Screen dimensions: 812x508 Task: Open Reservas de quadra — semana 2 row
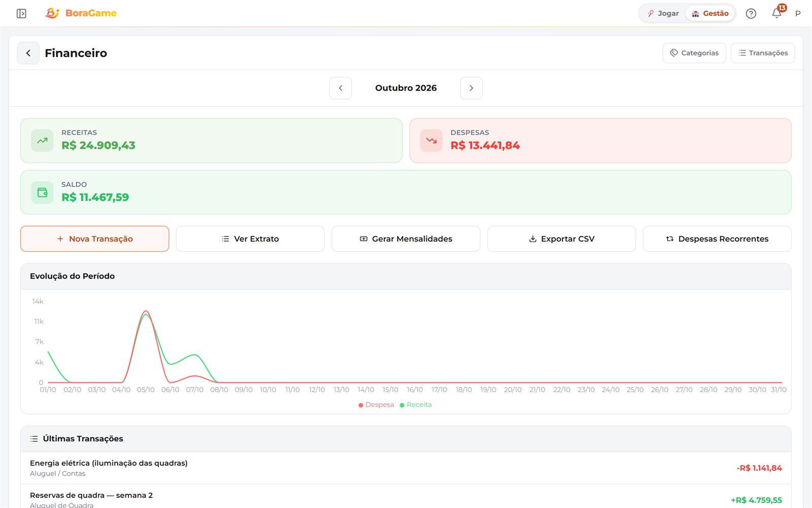click(406, 496)
